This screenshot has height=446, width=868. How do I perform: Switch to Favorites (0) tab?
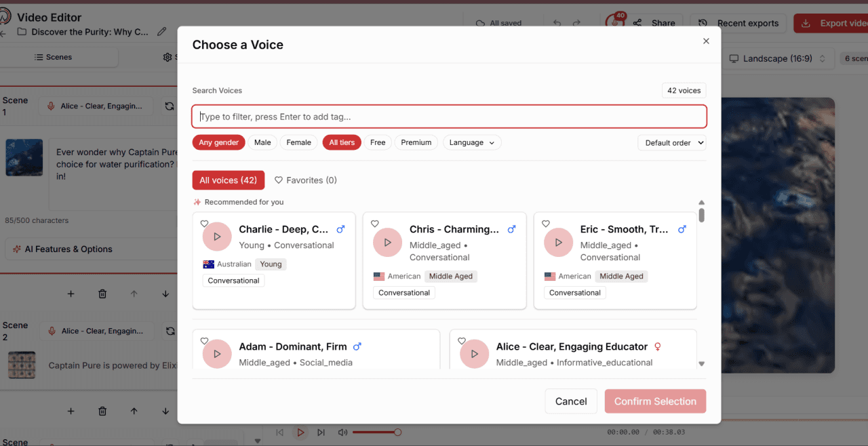point(305,180)
